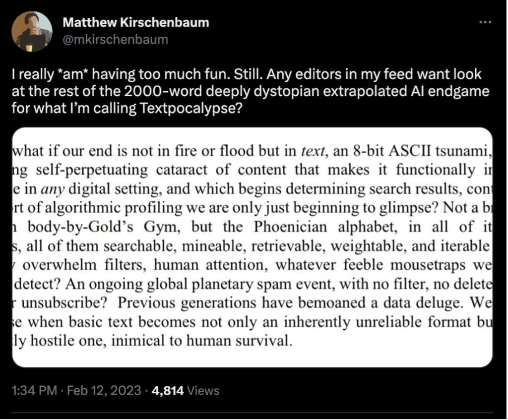Click the tweet's first line starting "I really *am*"

coord(247,74)
